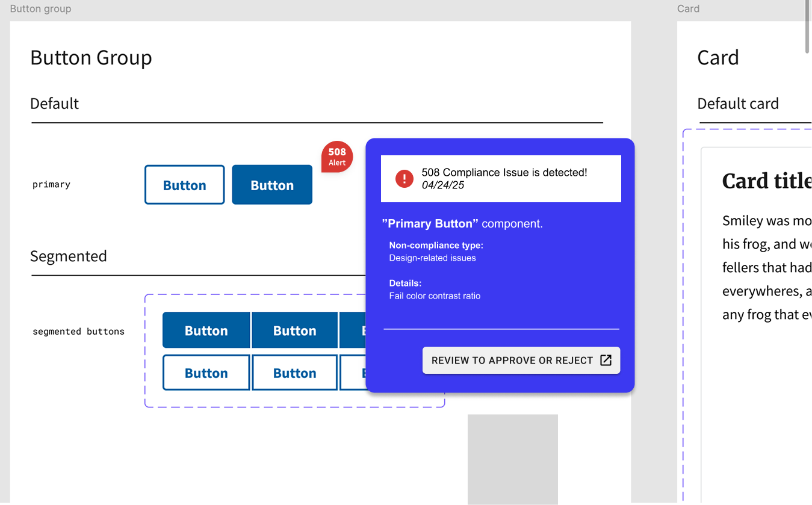Viewport: 812px width, 505px height.
Task: Click 'Design-related issues' text
Action: click(x=432, y=258)
